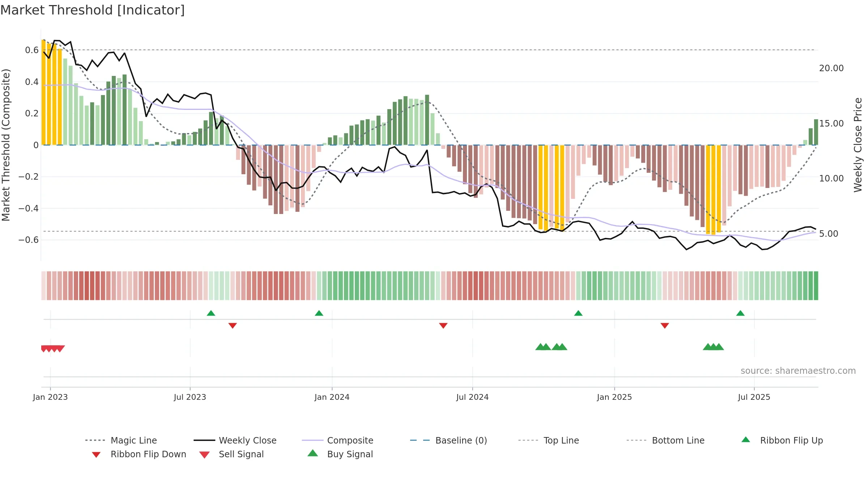Click the 0.4 composite axis tick
This screenshot has height=488, width=868.
(x=32, y=82)
